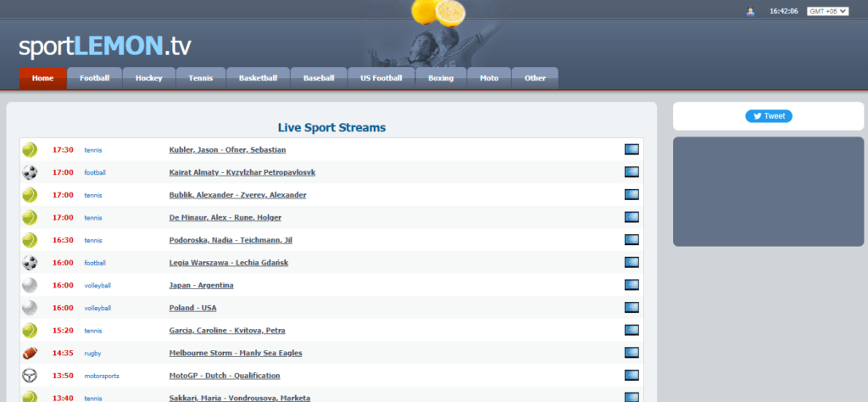Click the sportLEMON.tv logo
This screenshot has width=868, height=402.
click(x=104, y=47)
